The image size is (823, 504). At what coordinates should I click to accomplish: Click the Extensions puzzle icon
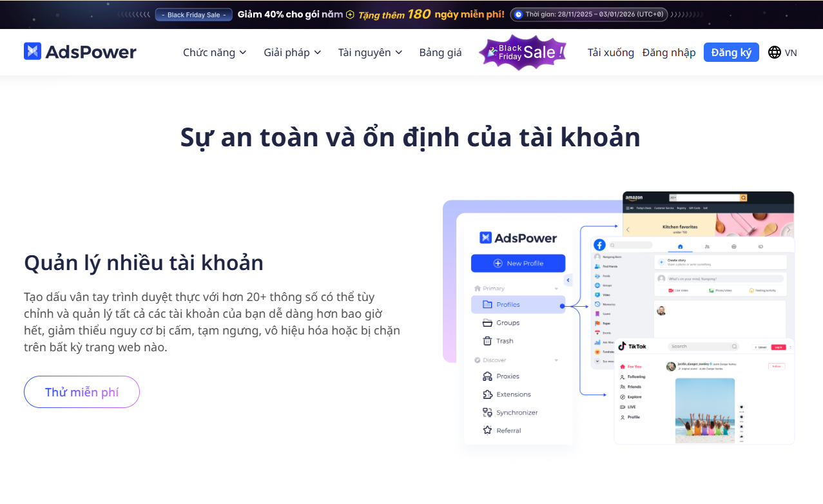pyautogui.click(x=487, y=394)
